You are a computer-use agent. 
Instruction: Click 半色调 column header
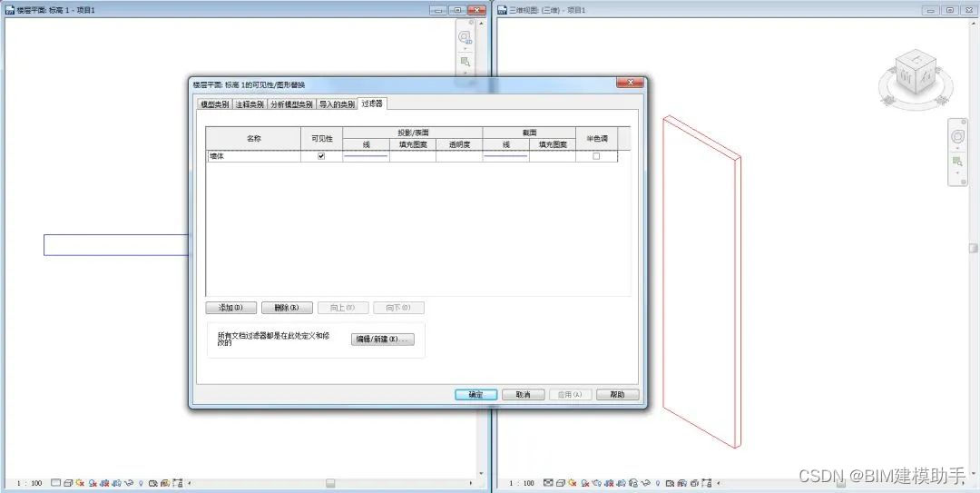tap(596, 138)
